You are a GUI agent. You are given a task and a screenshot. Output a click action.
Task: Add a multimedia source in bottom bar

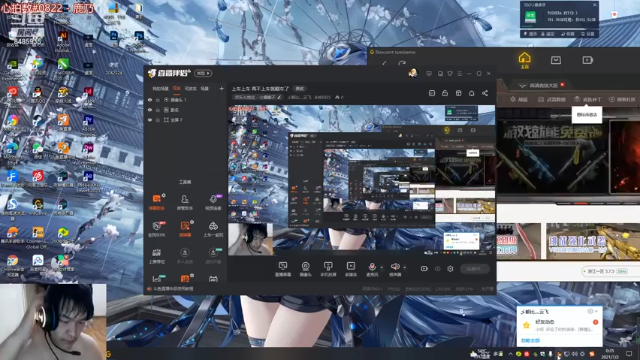click(x=351, y=269)
